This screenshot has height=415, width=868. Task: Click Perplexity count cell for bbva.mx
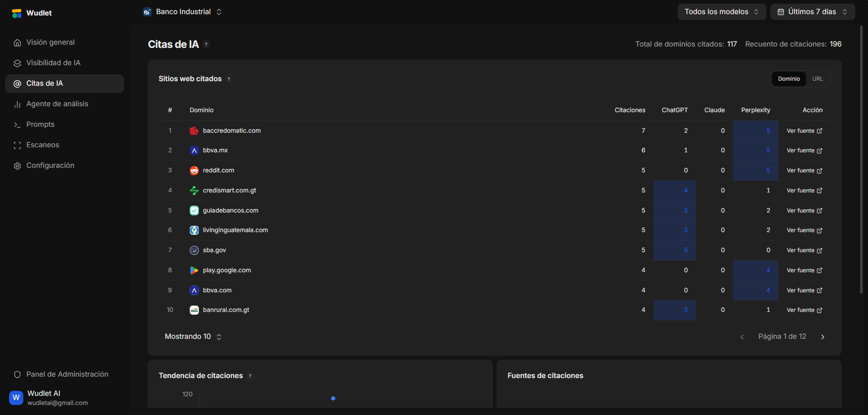point(755,150)
